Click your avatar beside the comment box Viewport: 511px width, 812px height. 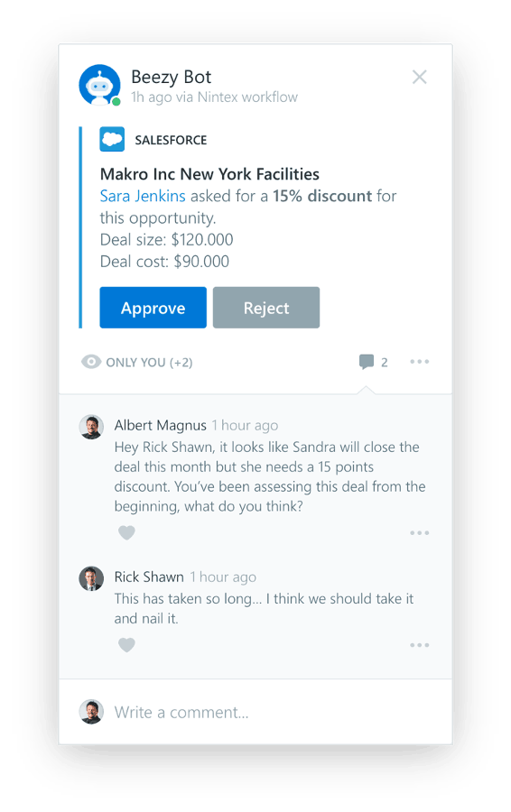coord(91,712)
